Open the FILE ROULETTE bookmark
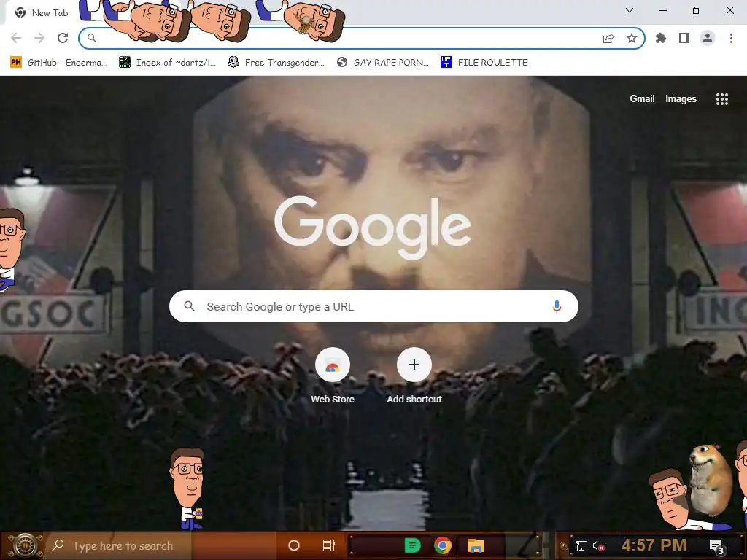 (484, 63)
